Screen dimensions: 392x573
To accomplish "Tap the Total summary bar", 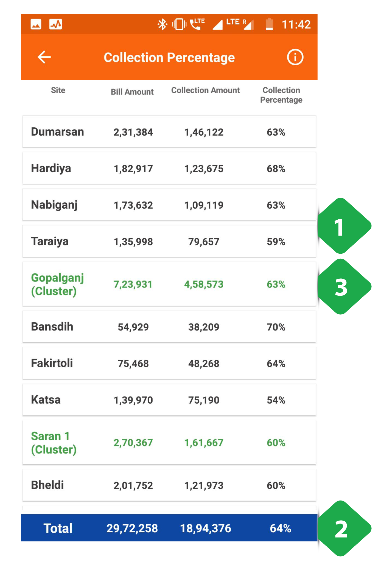I will [169, 528].
